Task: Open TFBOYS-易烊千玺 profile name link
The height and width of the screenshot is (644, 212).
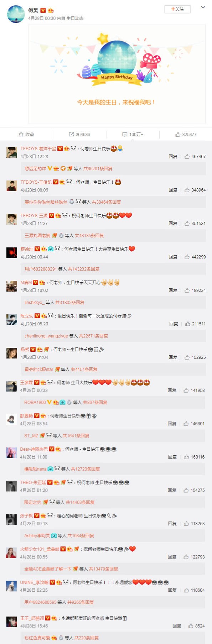Action: (x=38, y=148)
